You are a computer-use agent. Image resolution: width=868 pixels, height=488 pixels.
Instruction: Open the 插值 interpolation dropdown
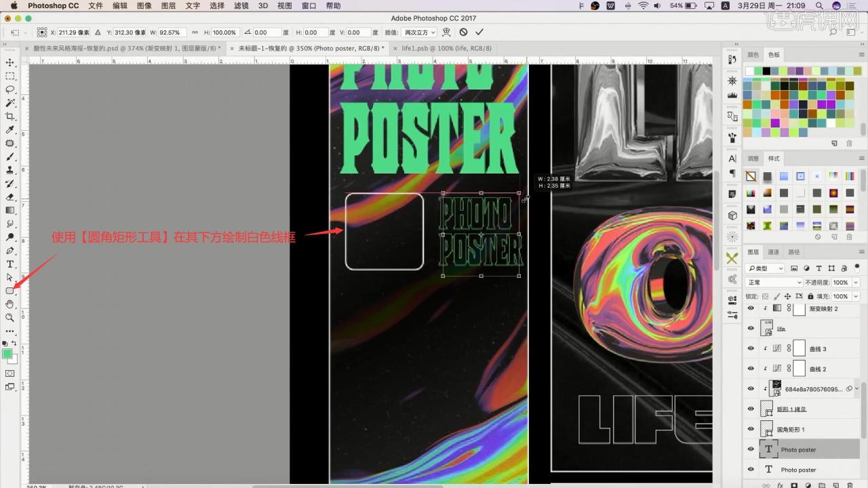coord(420,32)
